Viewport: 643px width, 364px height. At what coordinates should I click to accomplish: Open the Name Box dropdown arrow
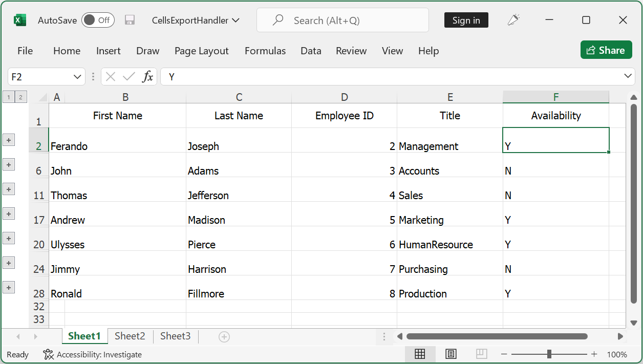pos(78,77)
